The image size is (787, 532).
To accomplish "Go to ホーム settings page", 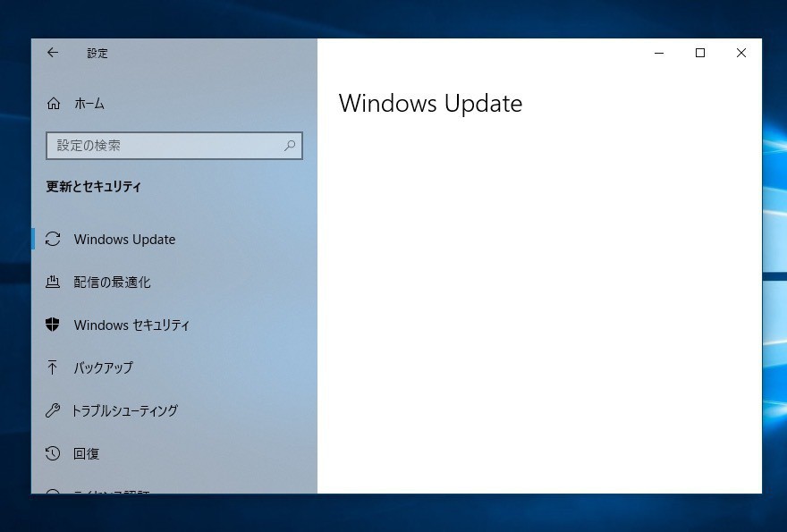I will point(174,104).
